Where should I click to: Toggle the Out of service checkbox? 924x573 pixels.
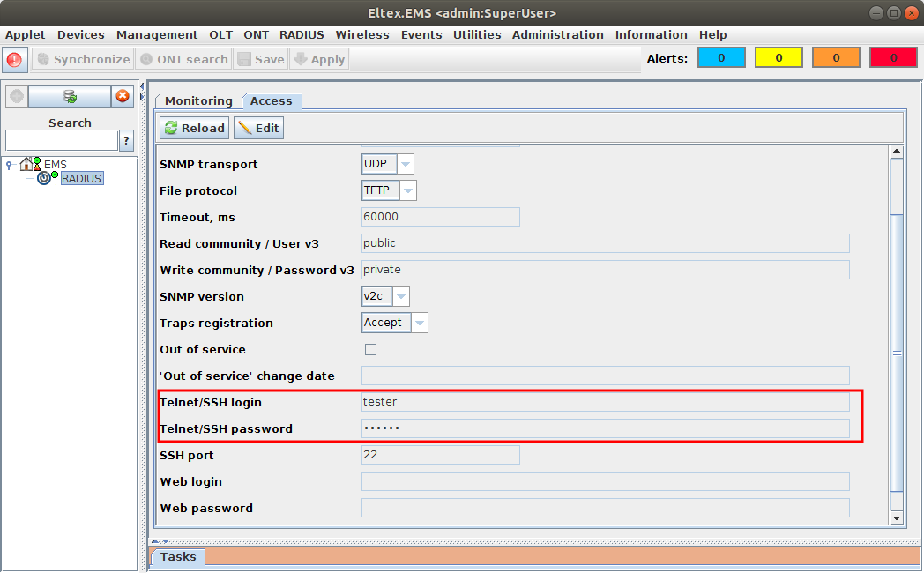[x=370, y=349]
